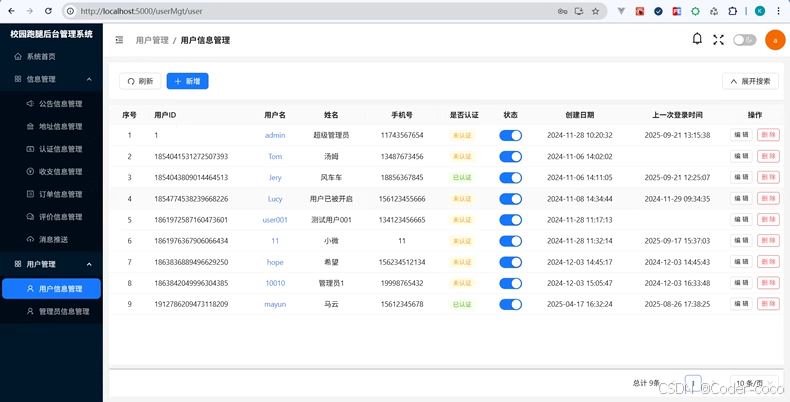Click the icon beside 认证信息管理
This screenshot has width=790, height=402.
(30, 149)
